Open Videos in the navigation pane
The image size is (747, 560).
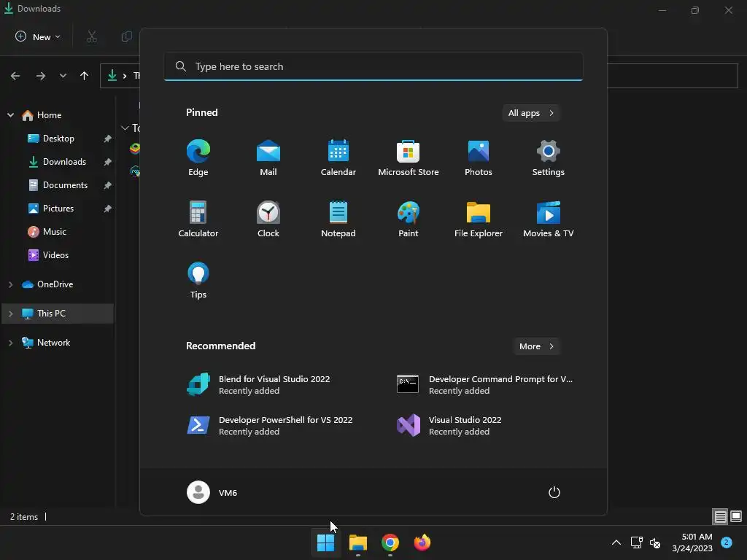[55, 255]
